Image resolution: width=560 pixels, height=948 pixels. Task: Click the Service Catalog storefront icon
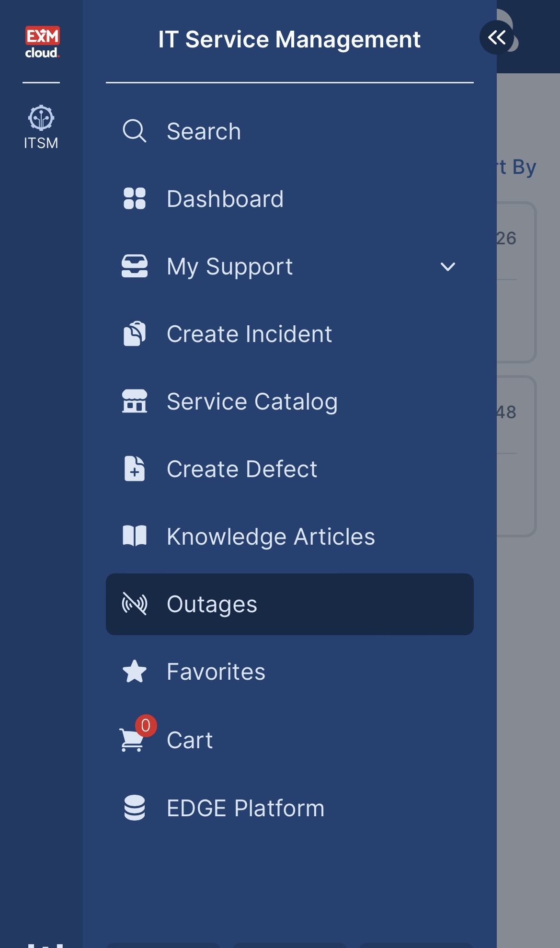(x=134, y=401)
